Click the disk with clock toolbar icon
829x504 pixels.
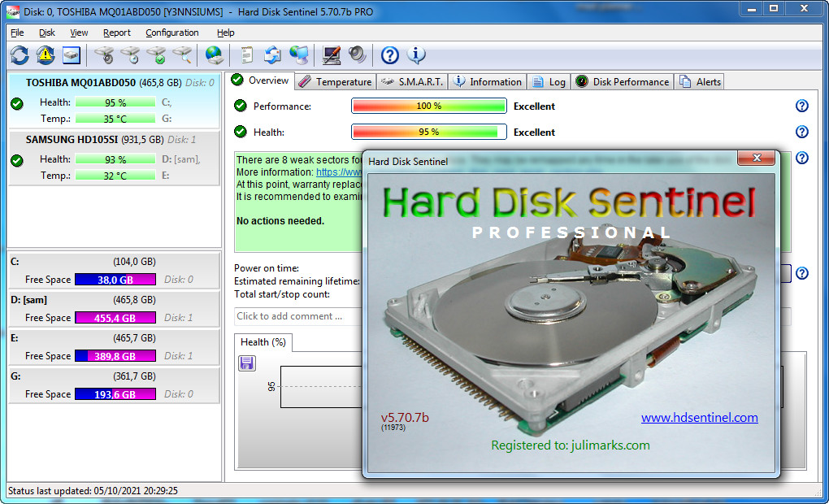[x=130, y=55]
